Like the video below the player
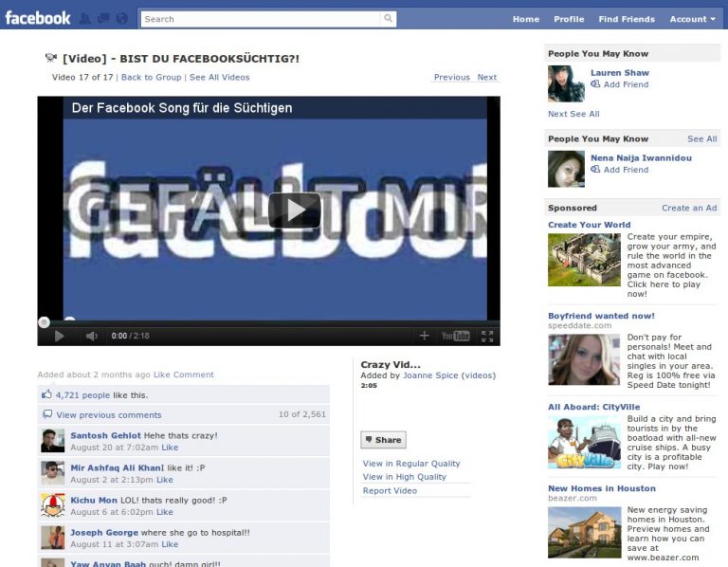The image size is (728, 567). [x=161, y=375]
